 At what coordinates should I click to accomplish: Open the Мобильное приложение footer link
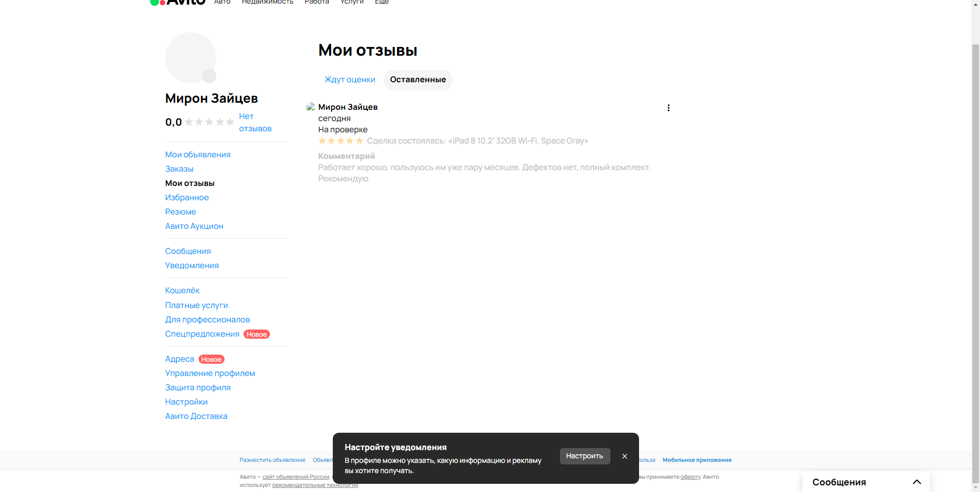tap(697, 460)
